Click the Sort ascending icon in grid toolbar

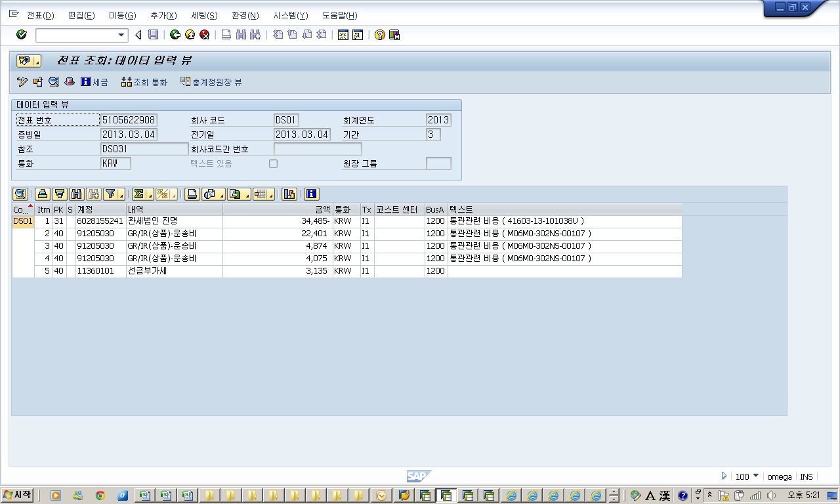coord(43,194)
